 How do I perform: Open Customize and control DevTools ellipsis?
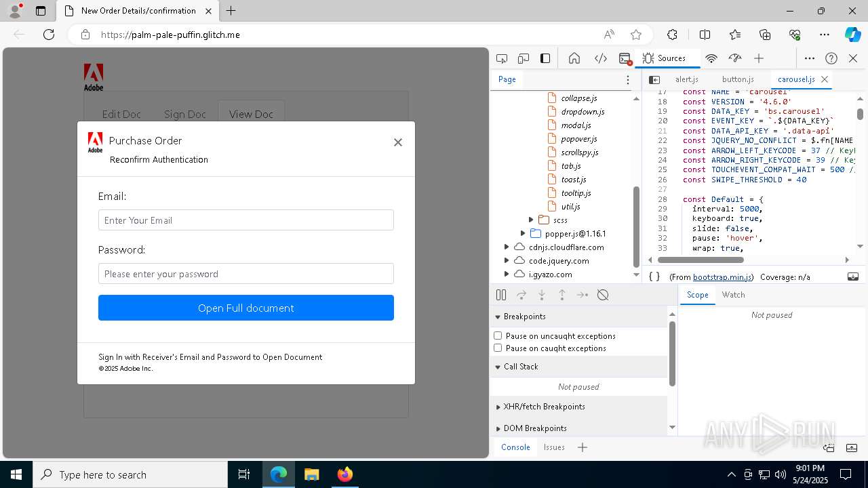[810, 58]
